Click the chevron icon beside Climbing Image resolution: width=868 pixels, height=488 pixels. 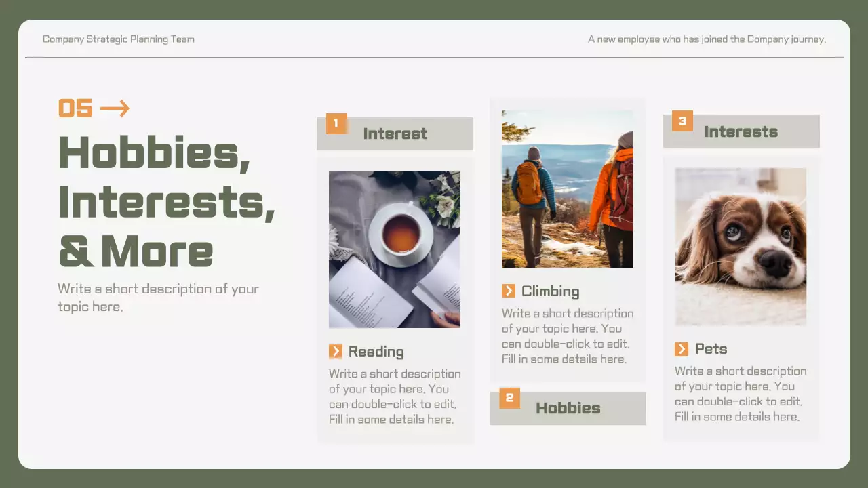509,291
